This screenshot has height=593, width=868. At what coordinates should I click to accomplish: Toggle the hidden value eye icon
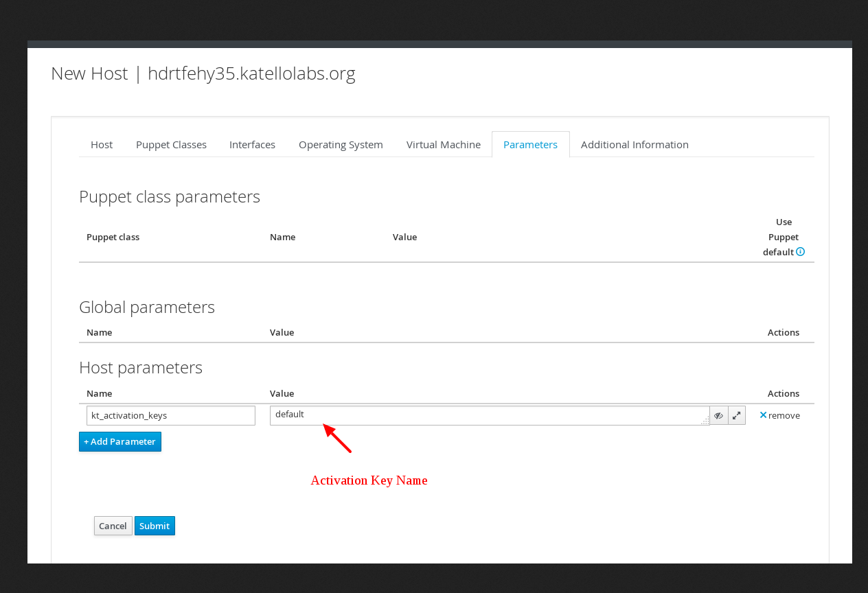pos(718,415)
